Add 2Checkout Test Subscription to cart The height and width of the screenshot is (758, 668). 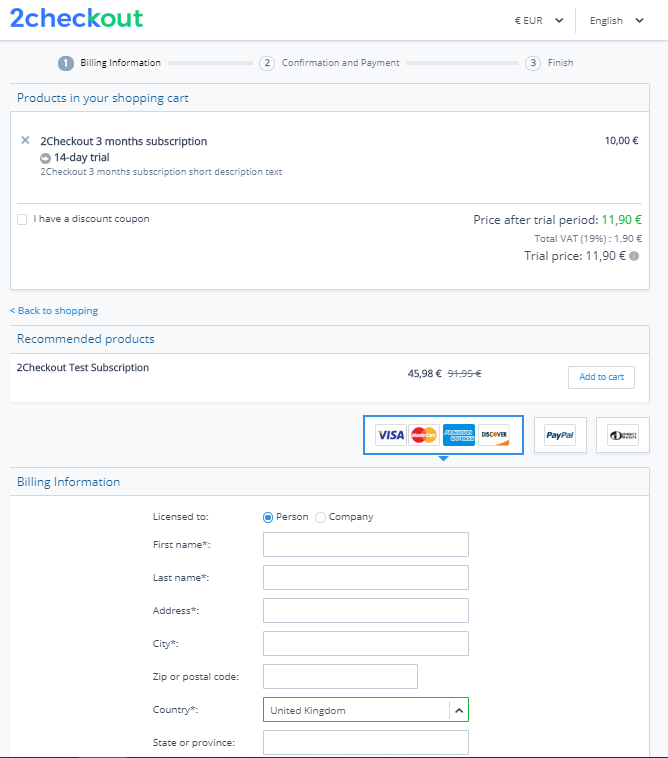pos(601,377)
